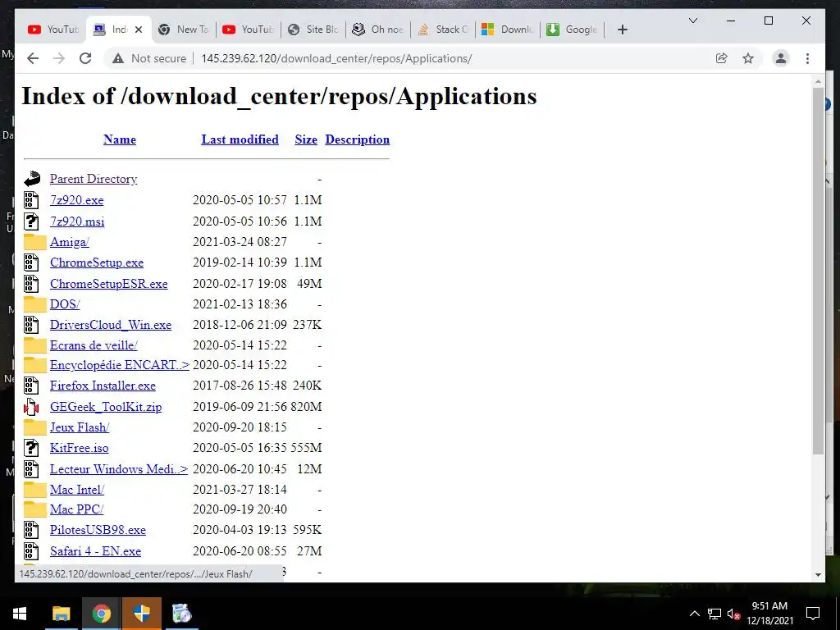Open the Windows Start menu
This screenshot has height=630, width=840.
20,614
